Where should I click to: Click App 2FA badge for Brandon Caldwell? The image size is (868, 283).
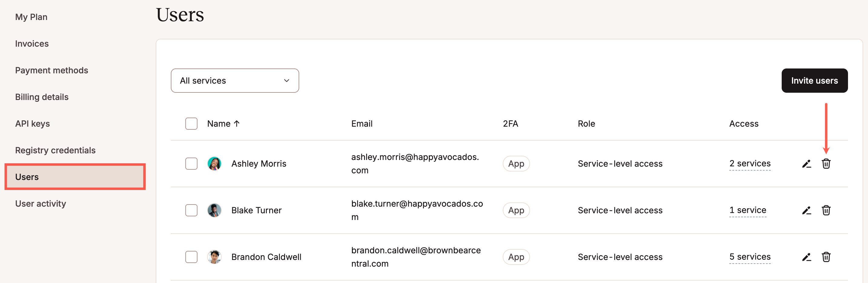(516, 257)
